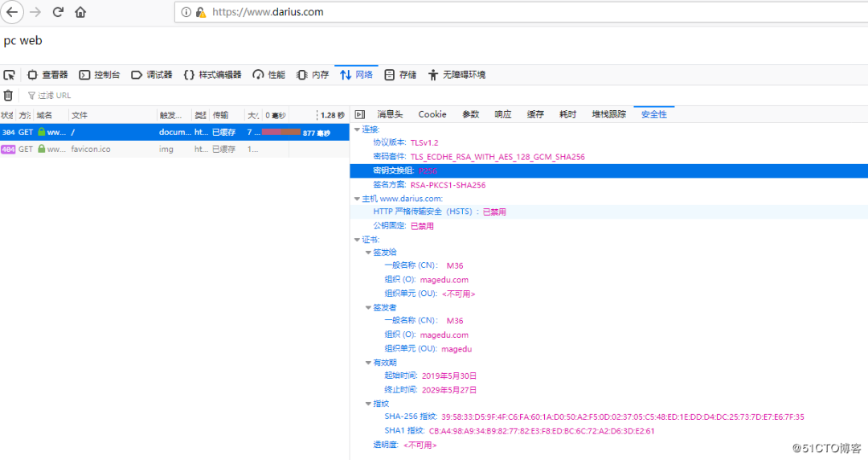Click green lock icon on favicon.ico row

42,149
